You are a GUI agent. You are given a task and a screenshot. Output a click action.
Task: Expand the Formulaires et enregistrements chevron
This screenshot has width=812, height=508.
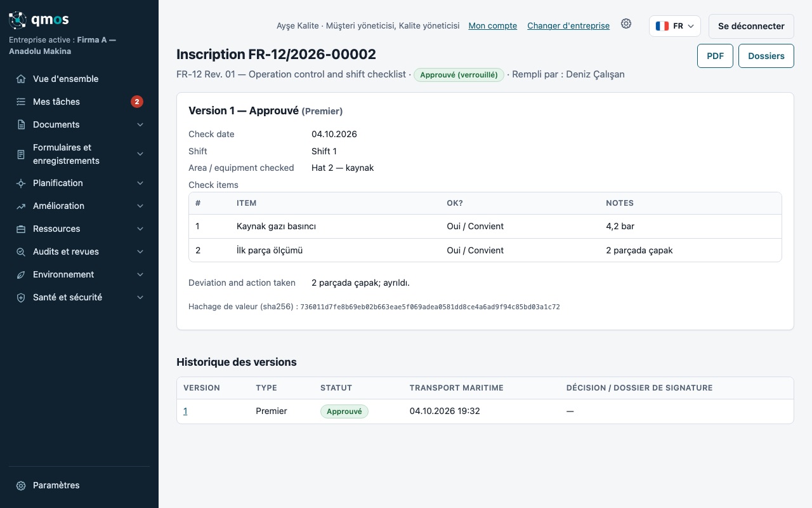tap(140, 154)
